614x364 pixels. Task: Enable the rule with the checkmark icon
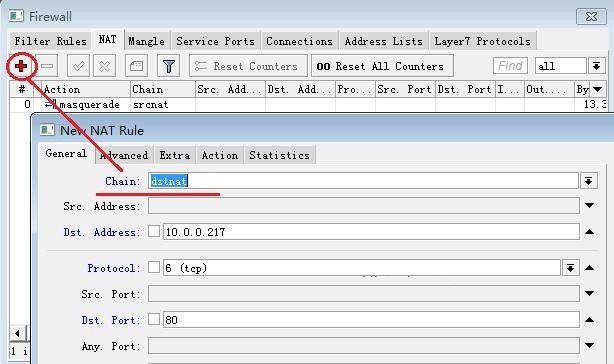78,66
